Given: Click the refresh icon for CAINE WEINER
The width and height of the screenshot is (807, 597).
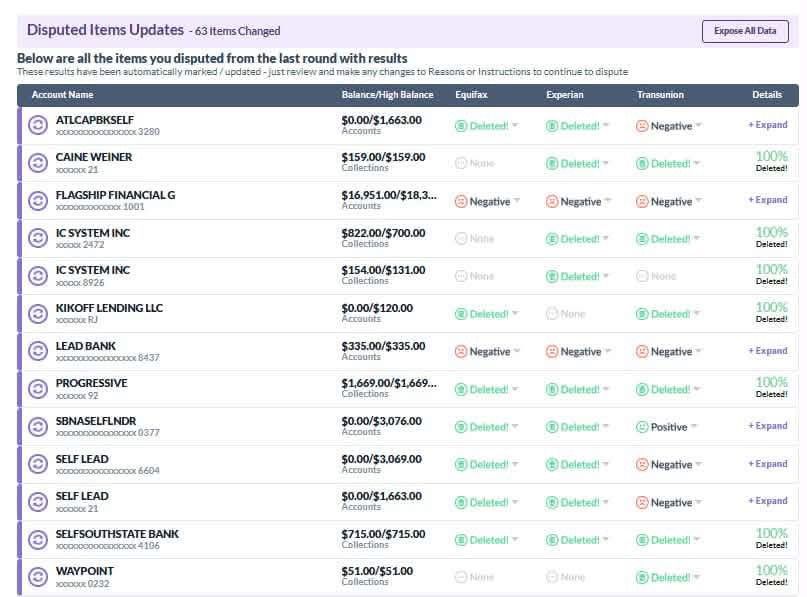Looking at the screenshot, I should (38, 163).
